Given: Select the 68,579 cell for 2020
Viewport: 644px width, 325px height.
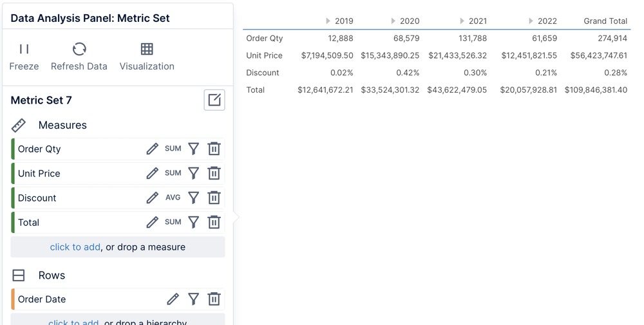Looking at the screenshot, I should (x=406, y=38).
